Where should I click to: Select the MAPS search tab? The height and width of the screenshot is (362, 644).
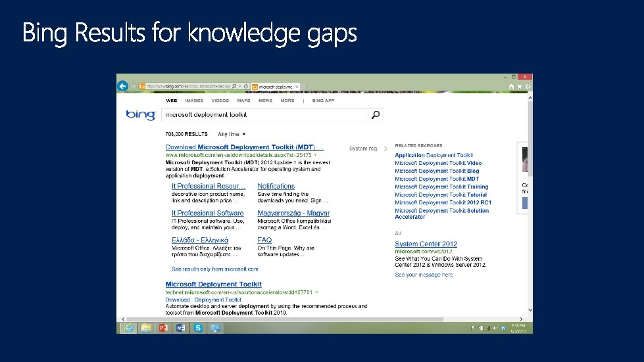(243, 101)
